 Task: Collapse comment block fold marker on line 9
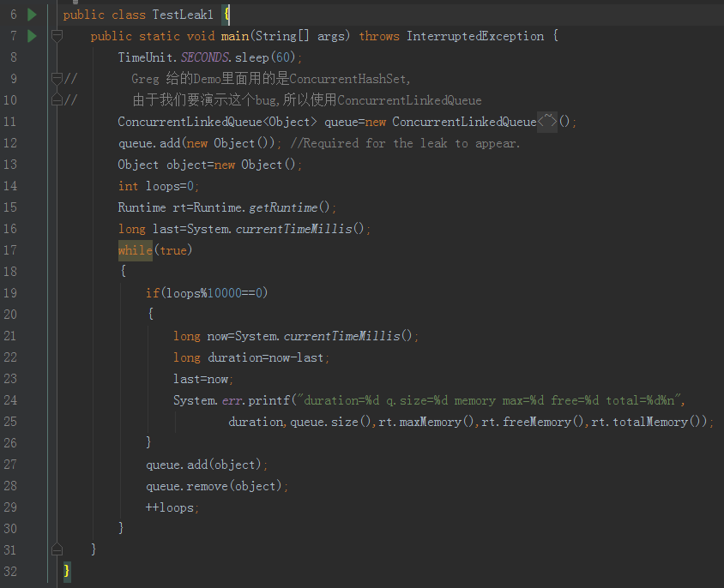click(57, 79)
